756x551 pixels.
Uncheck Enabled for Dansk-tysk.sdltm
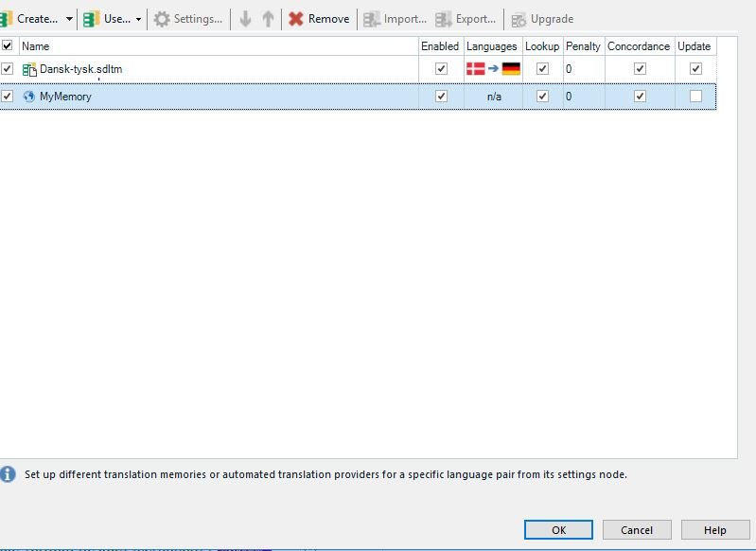pos(441,68)
